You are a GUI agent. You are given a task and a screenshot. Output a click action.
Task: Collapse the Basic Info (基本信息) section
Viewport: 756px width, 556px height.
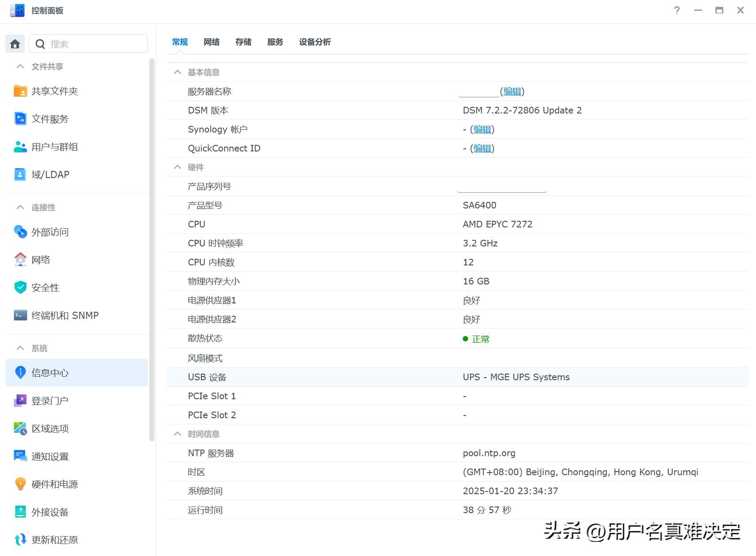tap(178, 72)
